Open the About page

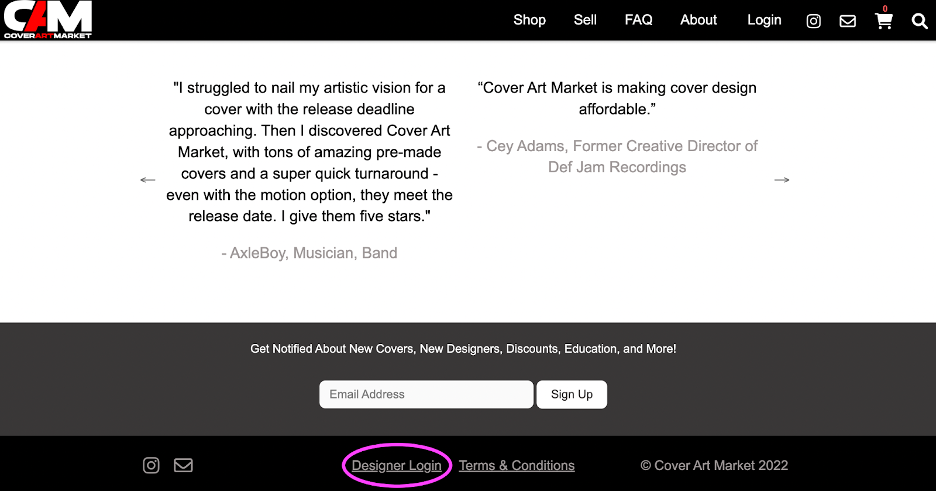(x=698, y=20)
